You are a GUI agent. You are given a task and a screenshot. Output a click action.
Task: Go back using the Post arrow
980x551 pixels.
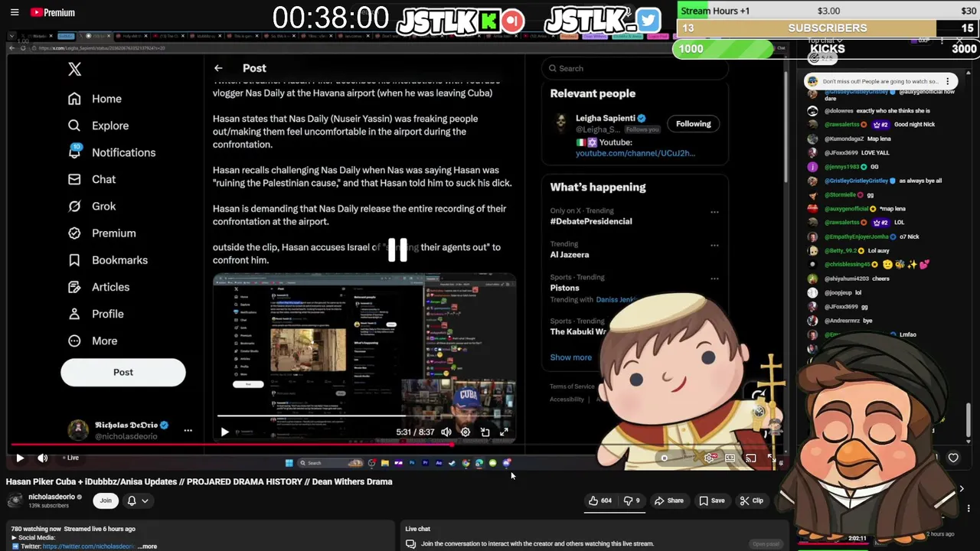click(218, 68)
